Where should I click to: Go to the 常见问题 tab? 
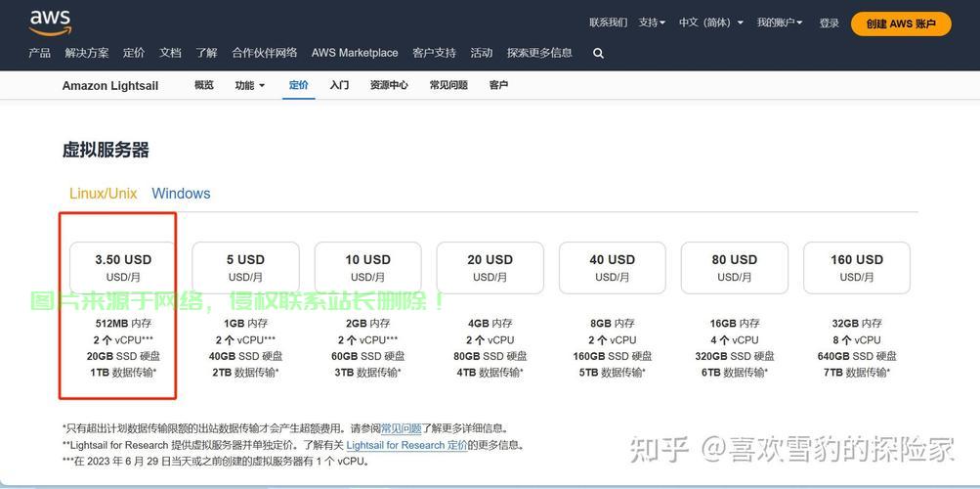click(x=448, y=85)
